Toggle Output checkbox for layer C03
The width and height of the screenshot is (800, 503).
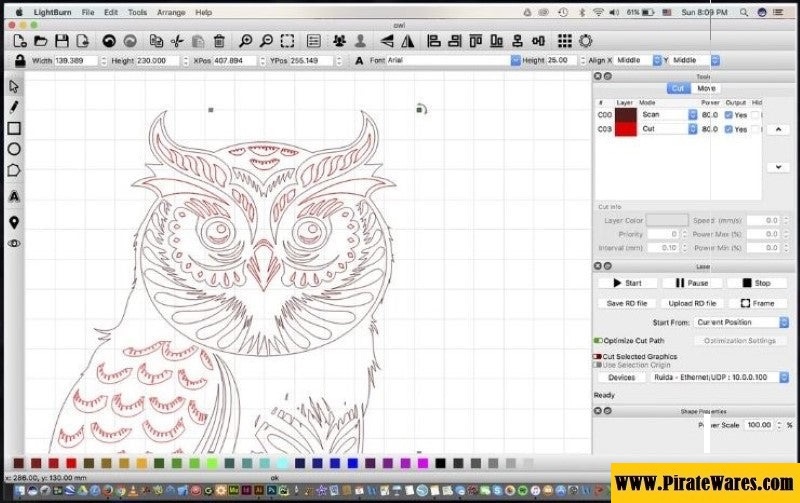728,129
